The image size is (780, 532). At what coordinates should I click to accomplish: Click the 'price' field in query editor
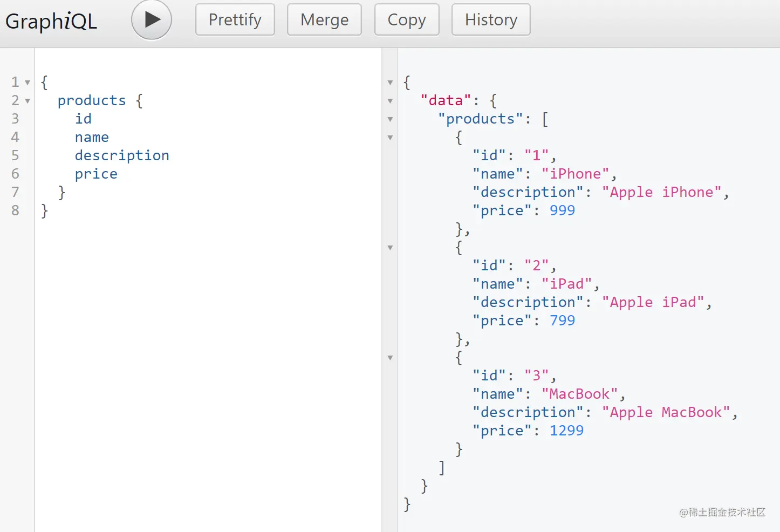tap(96, 174)
